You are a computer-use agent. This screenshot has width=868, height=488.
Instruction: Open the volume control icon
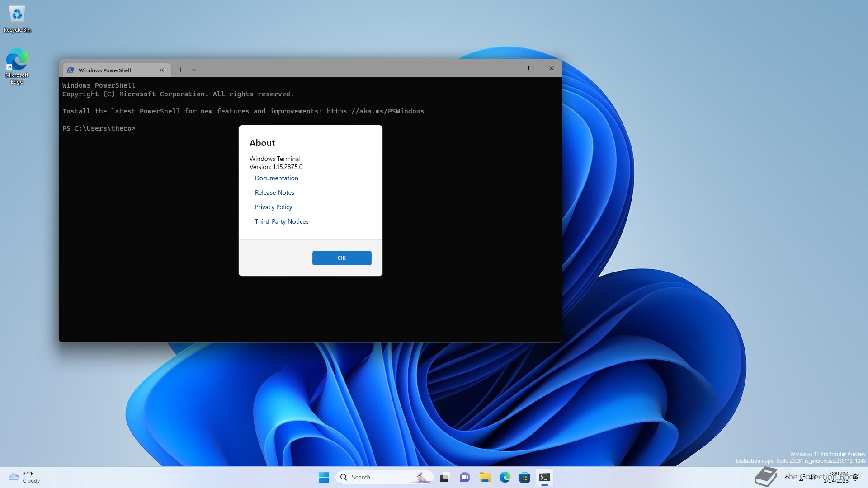[812, 477]
